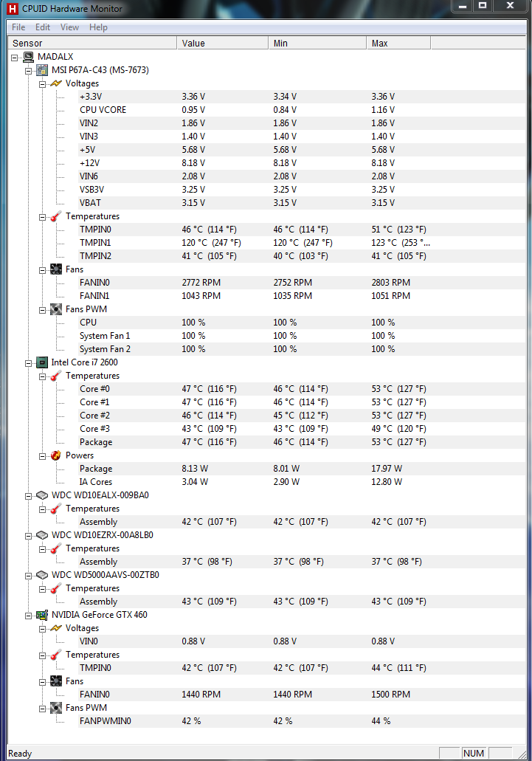Click the WD10EZRX Temperatures thermometer icon
The height and width of the screenshot is (761, 532).
56,548
